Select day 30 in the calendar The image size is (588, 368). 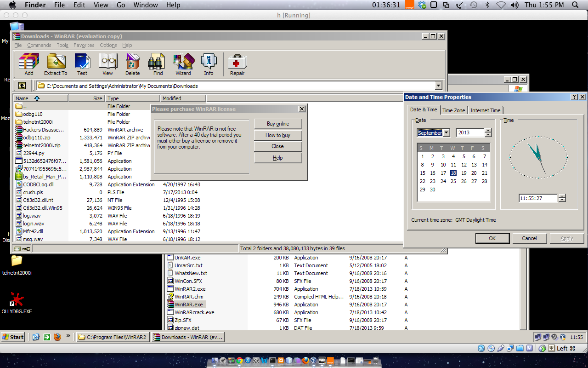pos(433,190)
